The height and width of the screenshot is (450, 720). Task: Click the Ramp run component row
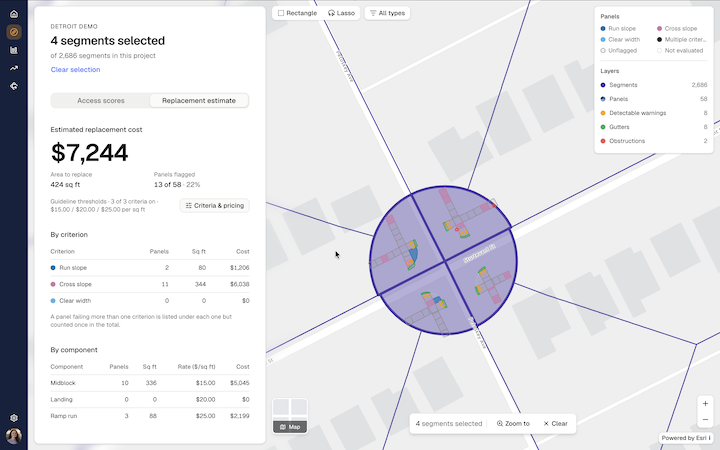pos(150,416)
